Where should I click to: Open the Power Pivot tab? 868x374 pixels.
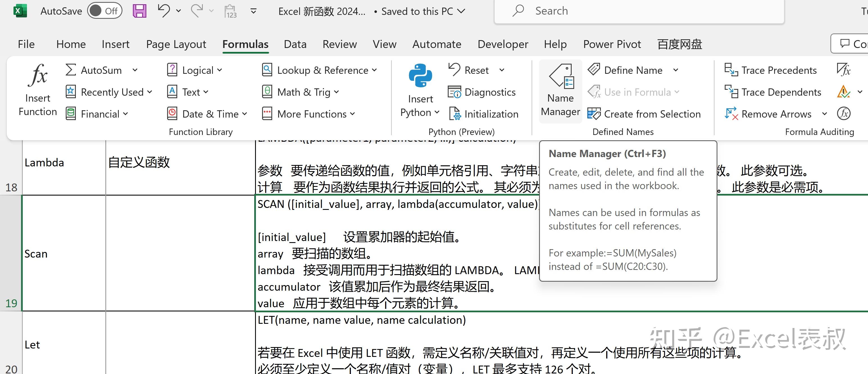(612, 44)
